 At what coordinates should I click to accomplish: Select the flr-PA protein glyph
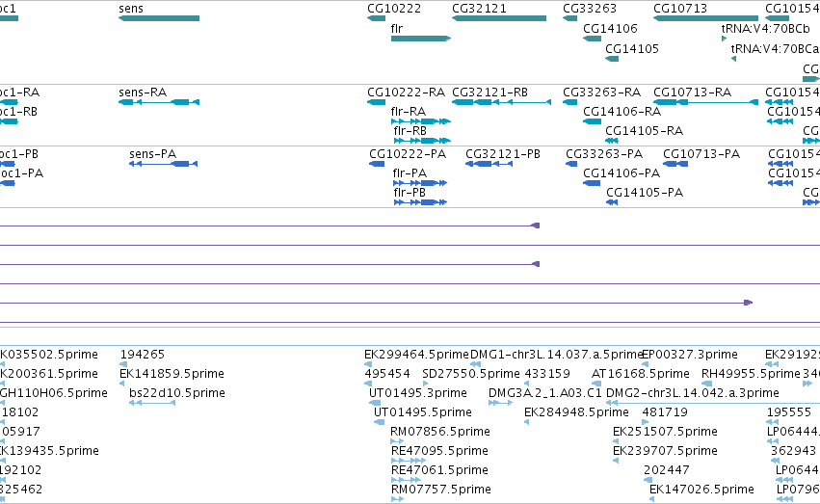420,183
